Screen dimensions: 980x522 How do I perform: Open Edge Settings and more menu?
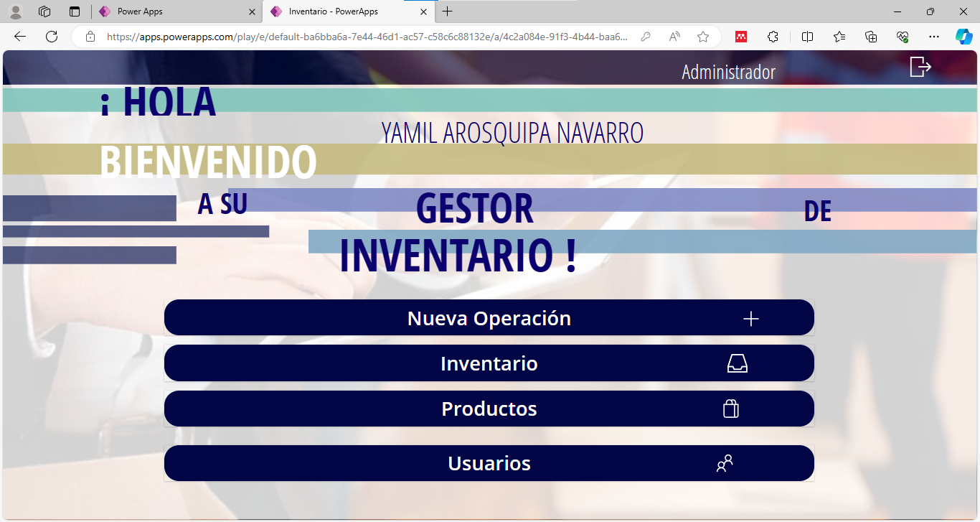(x=933, y=37)
